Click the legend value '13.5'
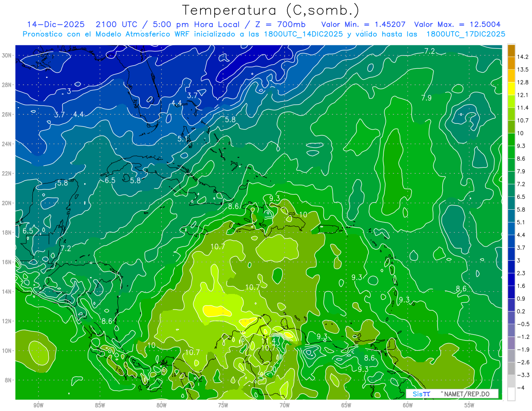Image resolution: width=532 pixels, height=411 pixels. 522,70
